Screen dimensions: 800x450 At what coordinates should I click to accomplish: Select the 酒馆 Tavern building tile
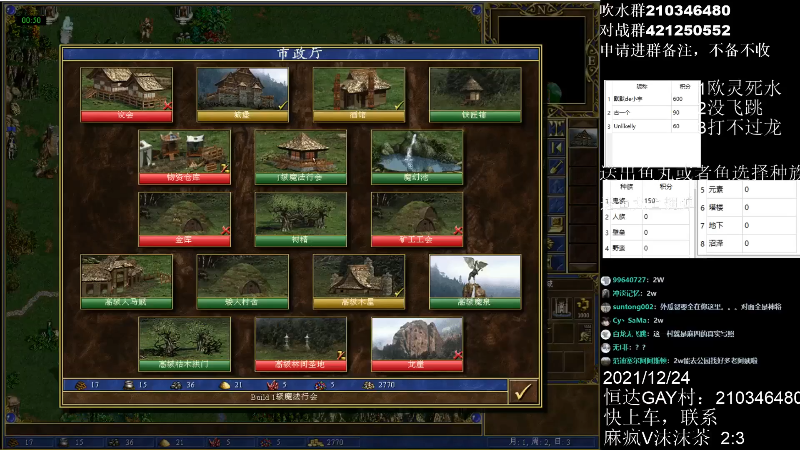(359, 94)
